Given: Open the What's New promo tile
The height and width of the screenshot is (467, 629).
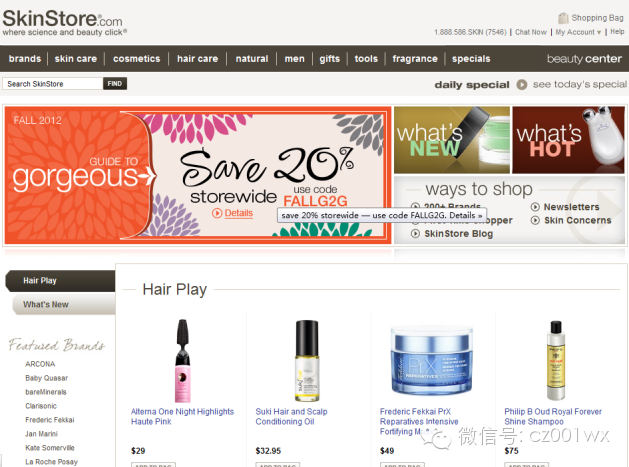Looking at the screenshot, I should coord(452,139).
